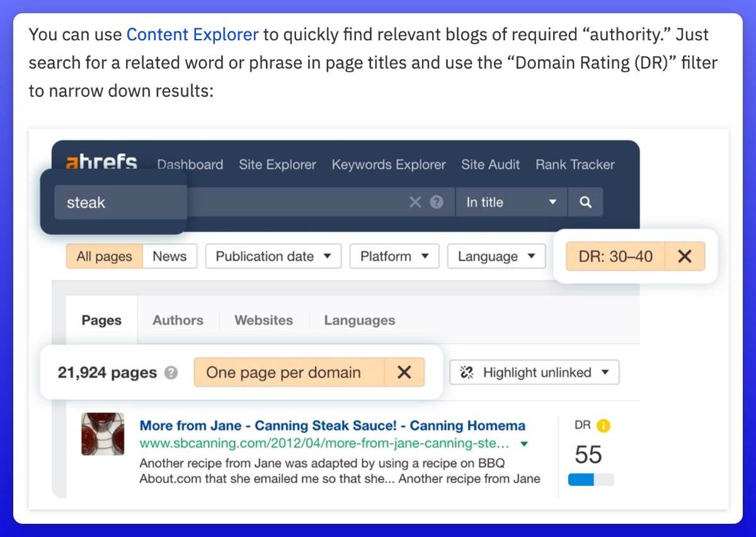Open Site Explorer from the navigation bar
Image resolution: width=756 pixels, height=537 pixels.
click(x=277, y=164)
